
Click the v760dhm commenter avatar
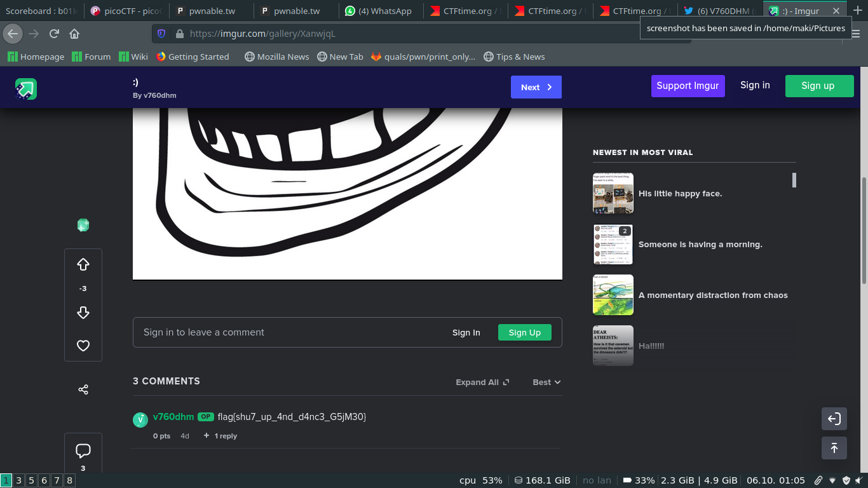140,420
